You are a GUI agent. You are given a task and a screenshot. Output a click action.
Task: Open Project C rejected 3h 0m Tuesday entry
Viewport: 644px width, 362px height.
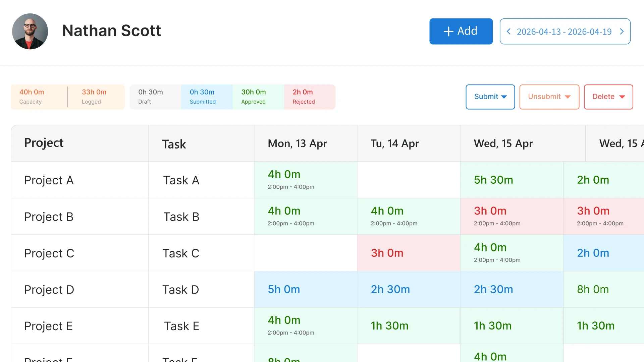[x=409, y=253]
